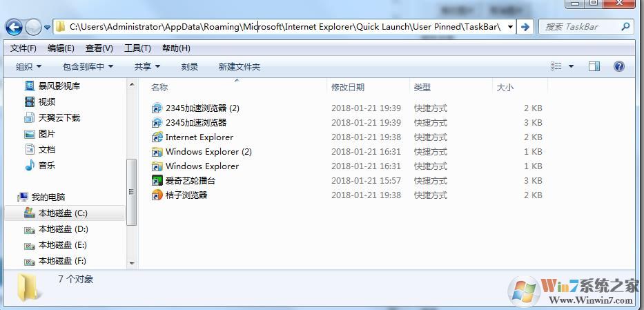This screenshot has height=310, width=644.
Task: Click the Internet Explorer shortcut icon
Action: pyautogui.click(x=157, y=137)
